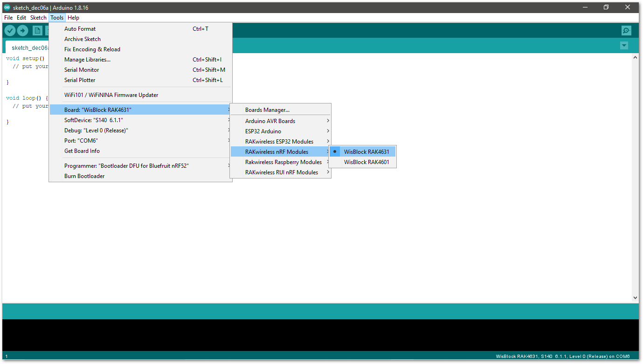The image size is (643, 364).
Task: Click the black console output area
Action: (x=320, y=335)
